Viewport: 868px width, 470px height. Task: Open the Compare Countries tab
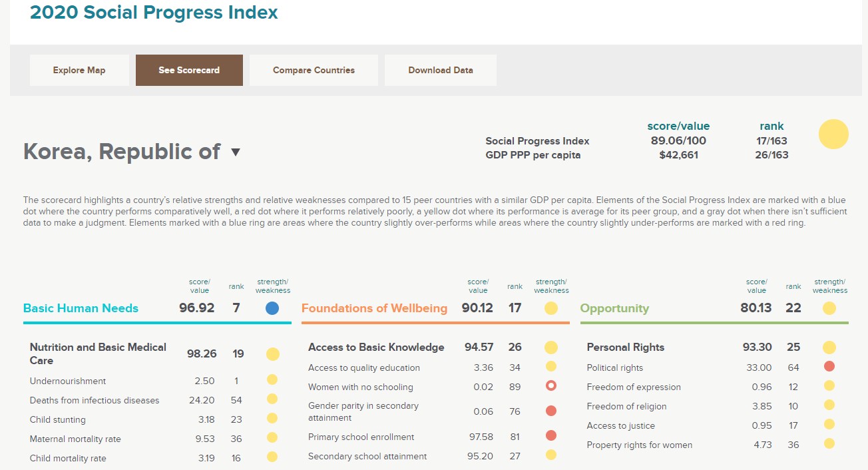[x=314, y=70]
